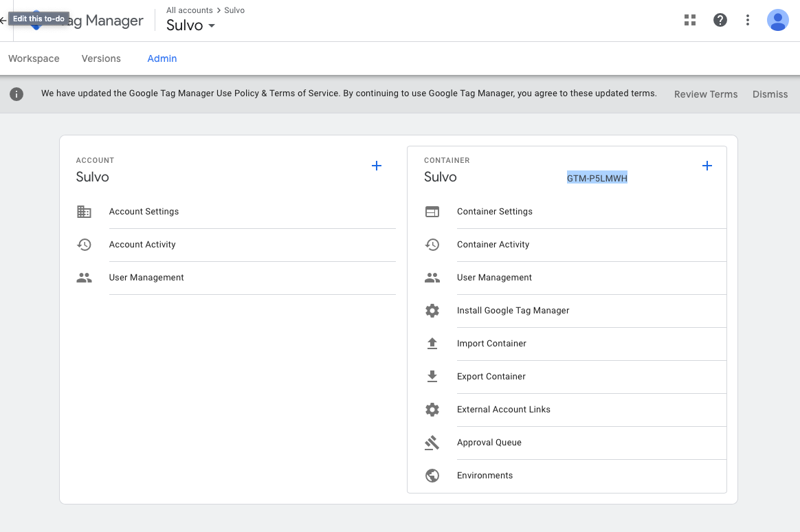Click the back arrow at top left
Screen dimensions: 800x532
3,21
